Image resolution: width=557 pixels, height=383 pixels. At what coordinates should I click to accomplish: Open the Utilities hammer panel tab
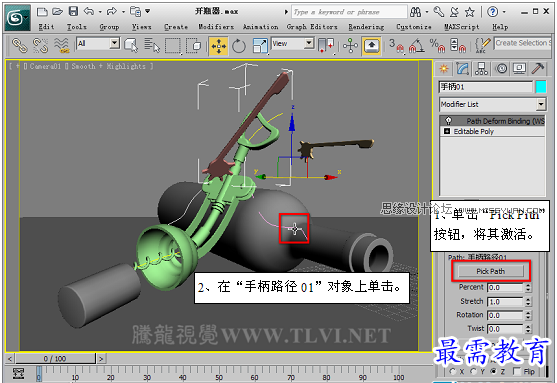[538, 69]
